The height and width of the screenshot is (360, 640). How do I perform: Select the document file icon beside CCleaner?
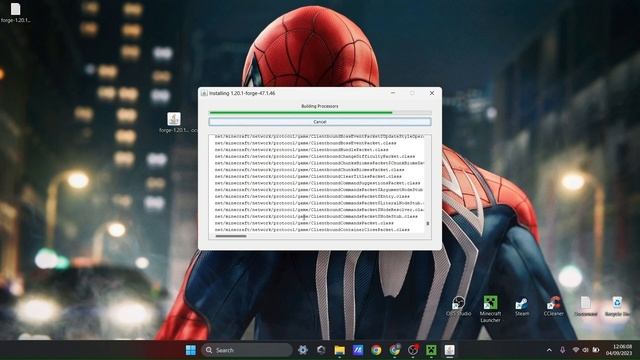pos(586,307)
